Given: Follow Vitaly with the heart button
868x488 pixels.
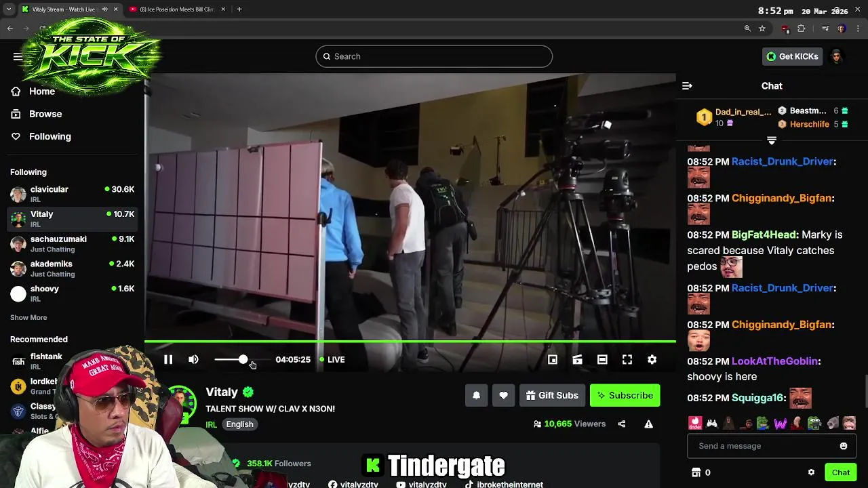Looking at the screenshot, I should pyautogui.click(x=503, y=396).
